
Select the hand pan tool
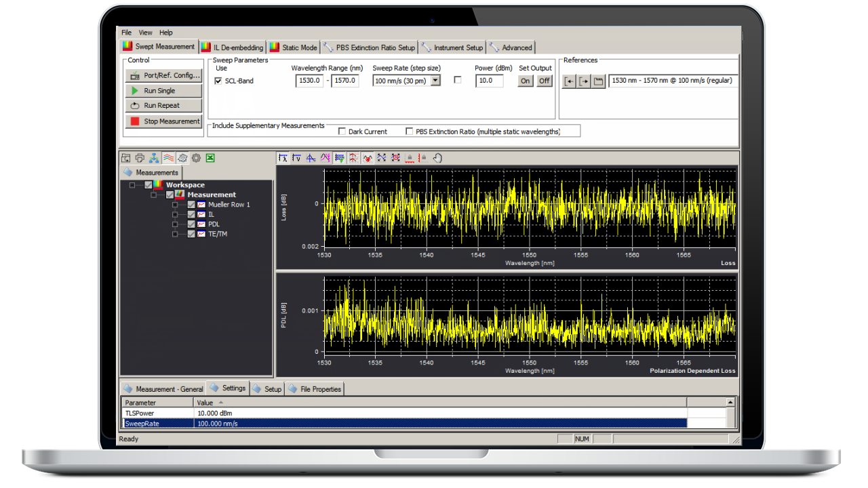click(x=438, y=158)
